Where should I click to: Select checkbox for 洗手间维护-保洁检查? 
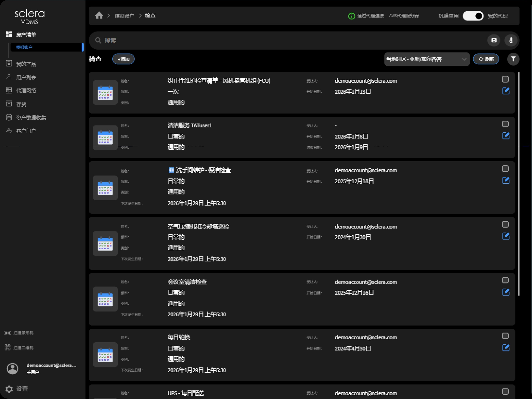[x=505, y=169]
